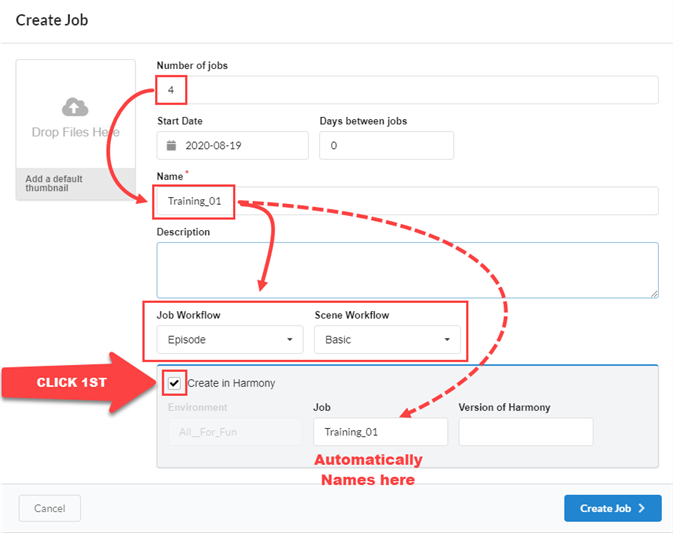Click the calendar icon in Start Date
This screenshot has height=533, width=673.
[x=171, y=145]
